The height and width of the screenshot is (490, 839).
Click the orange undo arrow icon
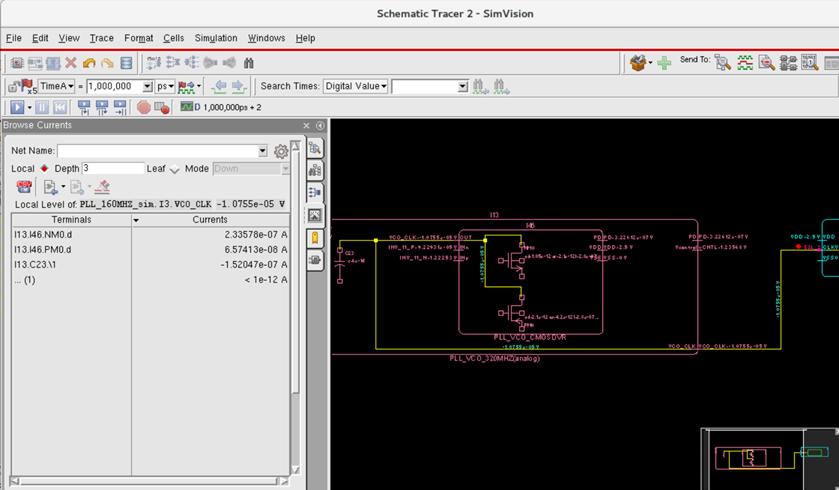(x=89, y=63)
